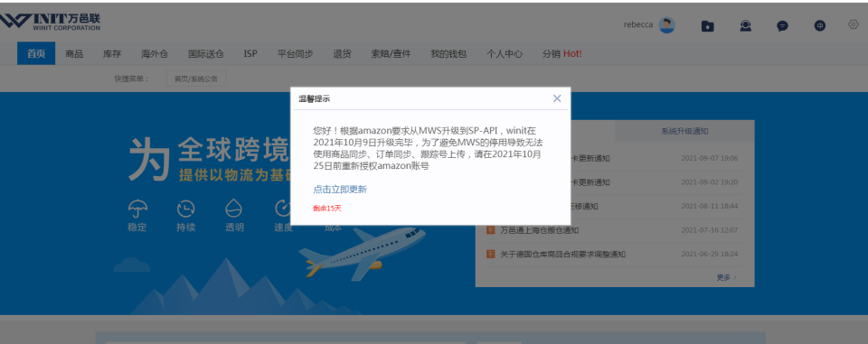Click the red 剩余15天 text
The image size is (868, 344).
click(x=327, y=209)
